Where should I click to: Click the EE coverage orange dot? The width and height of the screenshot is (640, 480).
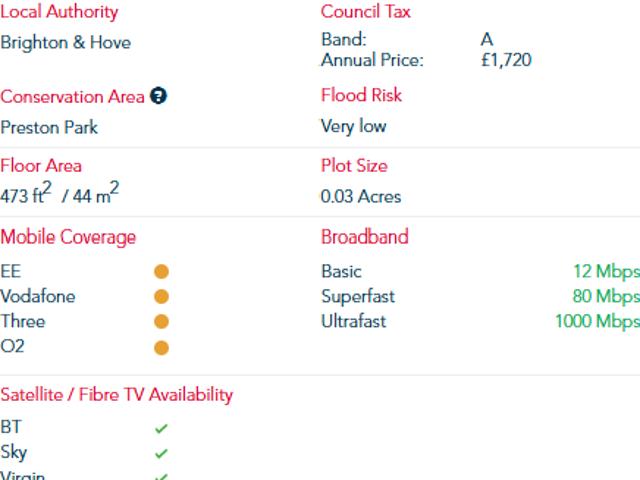click(161, 271)
